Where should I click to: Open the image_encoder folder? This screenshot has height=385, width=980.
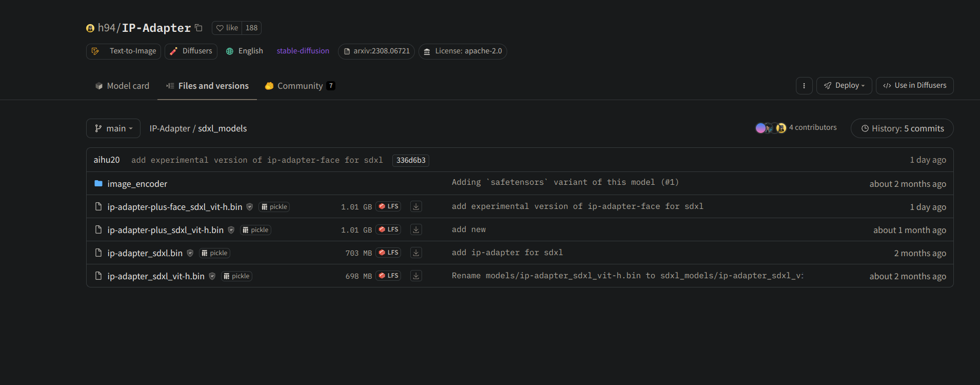tap(137, 184)
